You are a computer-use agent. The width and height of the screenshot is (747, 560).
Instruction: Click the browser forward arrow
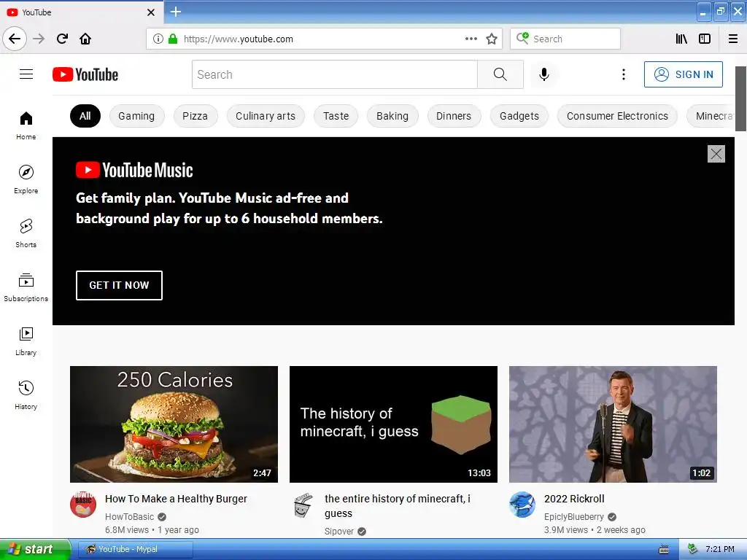pyautogui.click(x=39, y=39)
